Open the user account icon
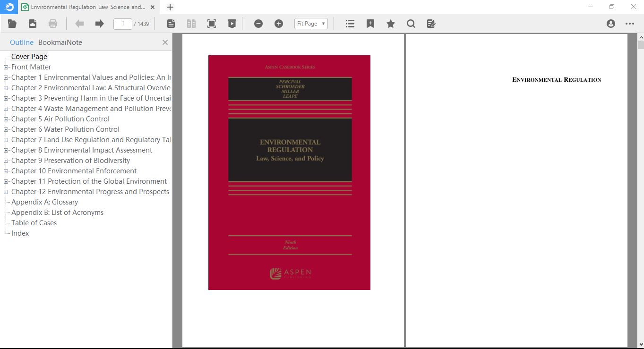The image size is (644, 349). coord(611,24)
